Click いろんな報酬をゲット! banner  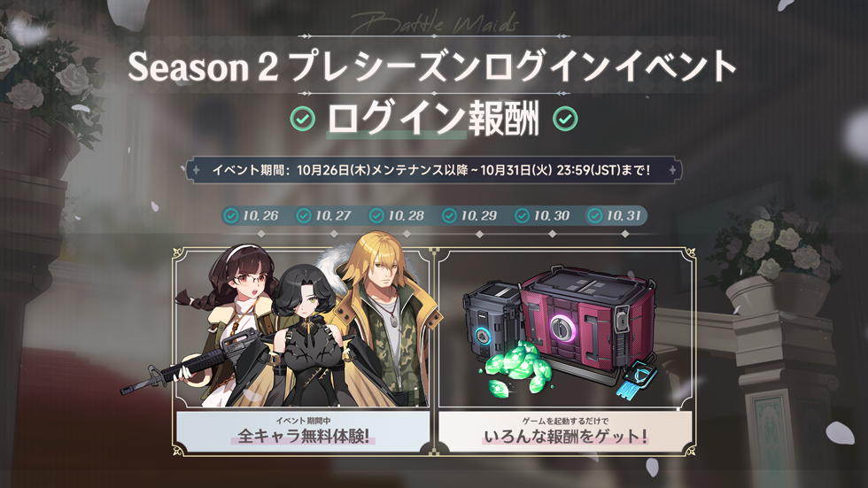pos(565,432)
